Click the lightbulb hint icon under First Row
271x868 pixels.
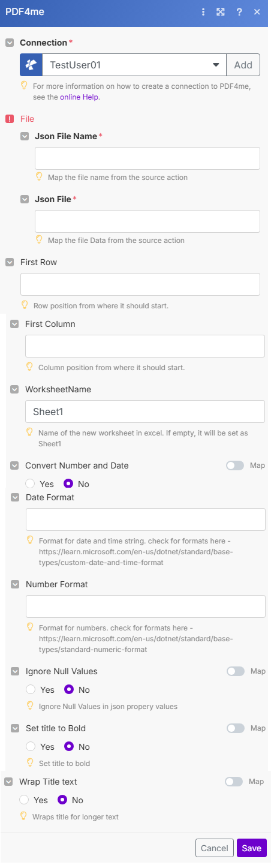click(x=25, y=305)
